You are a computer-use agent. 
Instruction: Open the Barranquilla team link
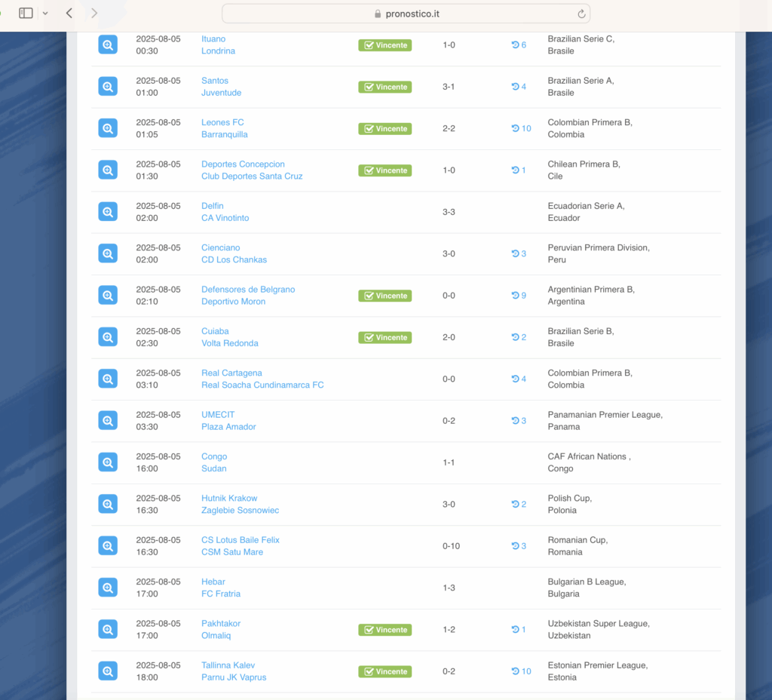click(225, 134)
